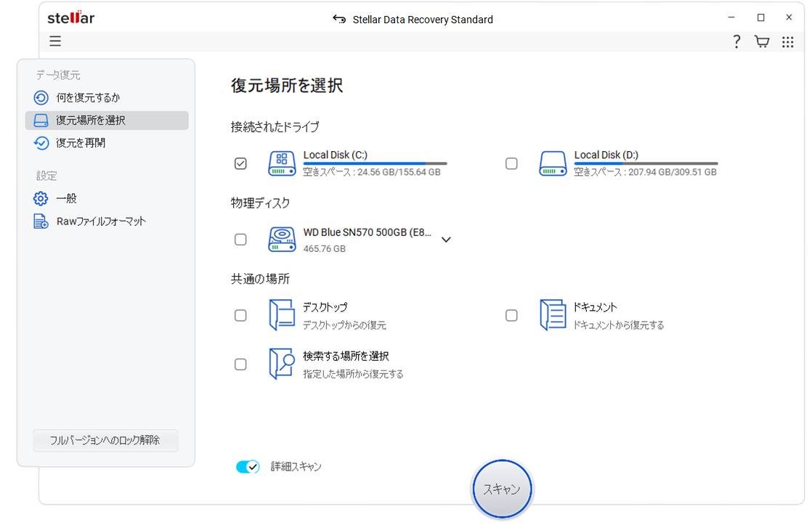Check the 検索する場所を選択 checkbox
The height and width of the screenshot is (525, 812).
point(240,365)
